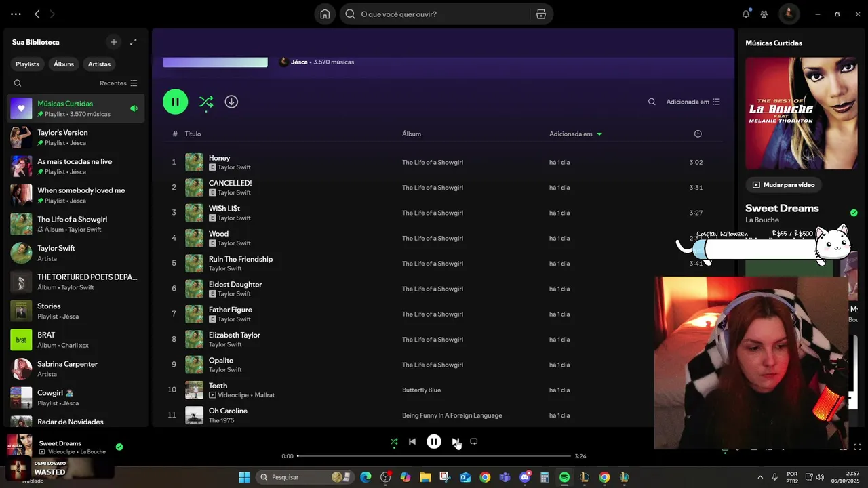Filter library by Álbuns
The image size is (868, 488).
click(64, 64)
